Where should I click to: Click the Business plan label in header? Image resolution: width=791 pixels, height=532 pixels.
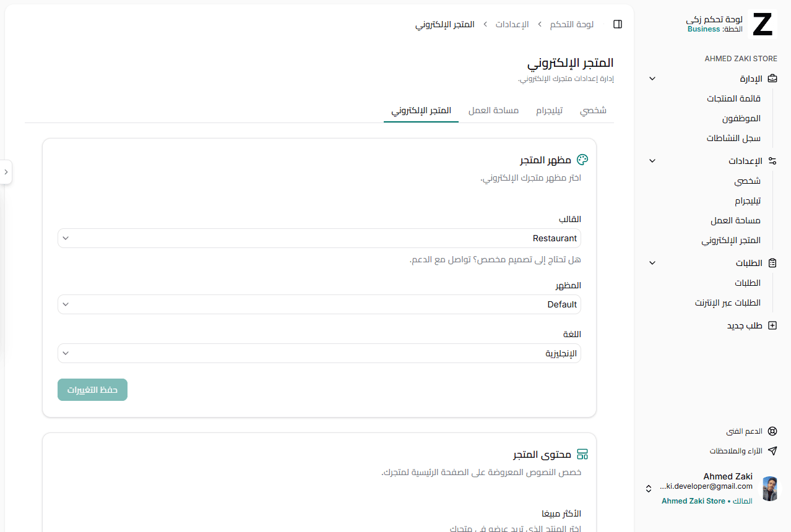tap(704, 29)
